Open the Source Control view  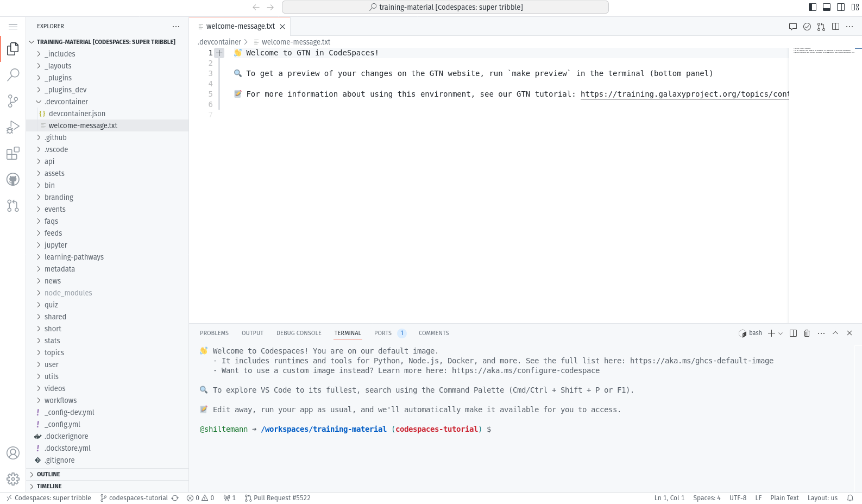point(13,100)
